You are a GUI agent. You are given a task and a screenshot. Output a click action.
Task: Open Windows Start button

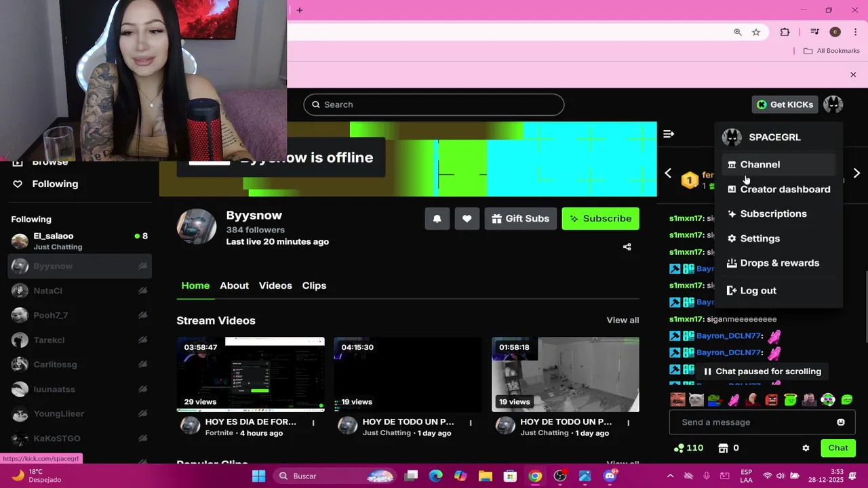pos(258,476)
